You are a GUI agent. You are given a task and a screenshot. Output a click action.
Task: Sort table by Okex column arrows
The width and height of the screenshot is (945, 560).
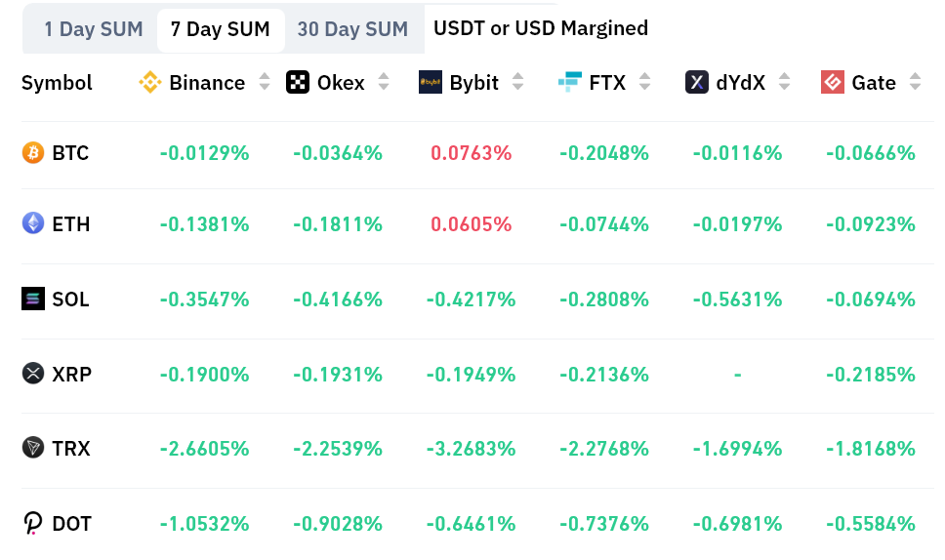click(384, 83)
